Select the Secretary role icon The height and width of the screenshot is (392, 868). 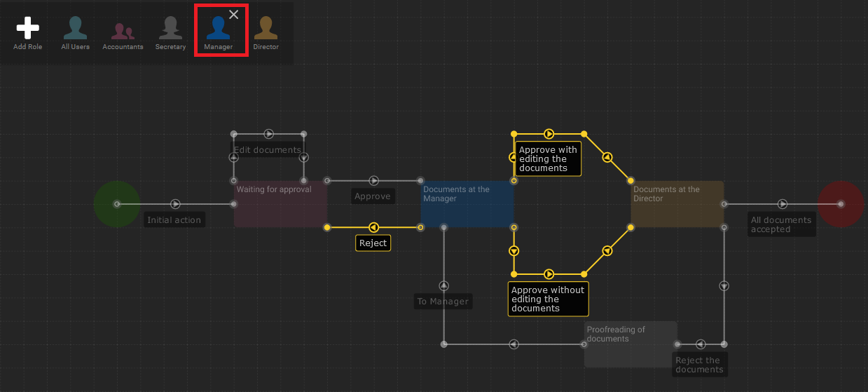click(170, 29)
